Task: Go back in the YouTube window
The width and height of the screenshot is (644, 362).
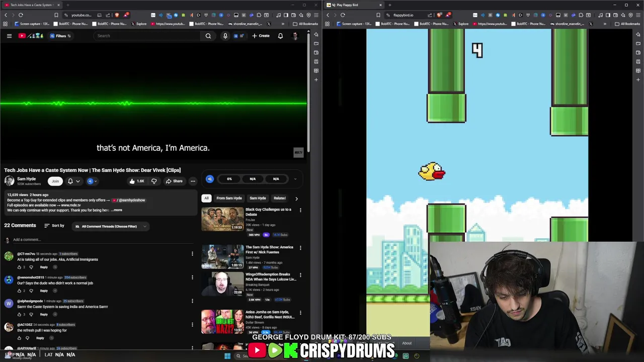Action: [x=6, y=15]
